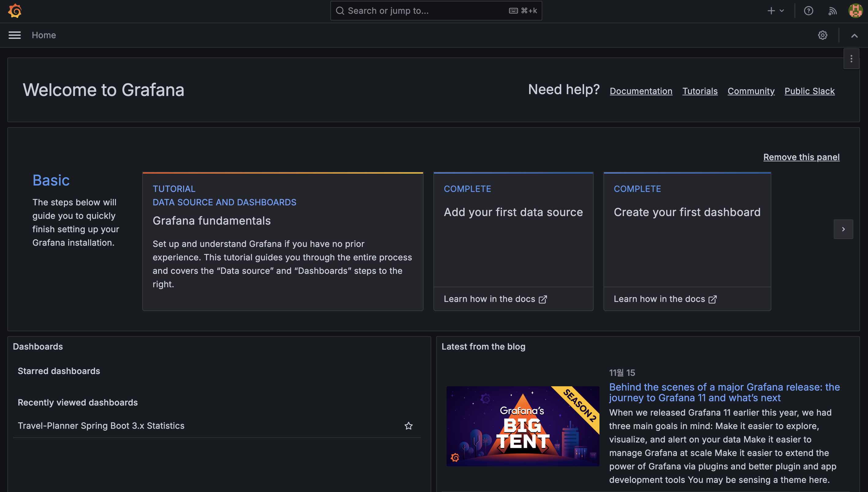This screenshot has height=492, width=868.
Task: Click Remove this panel link
Action: [x=801, y=157]
